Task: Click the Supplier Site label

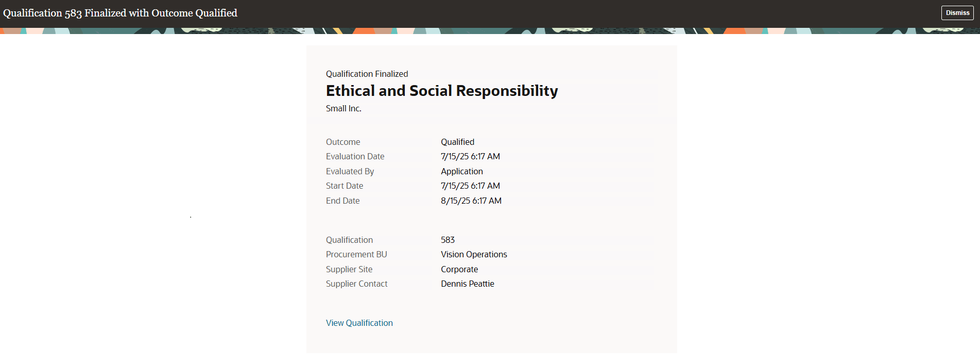Action: click(349, 269)
